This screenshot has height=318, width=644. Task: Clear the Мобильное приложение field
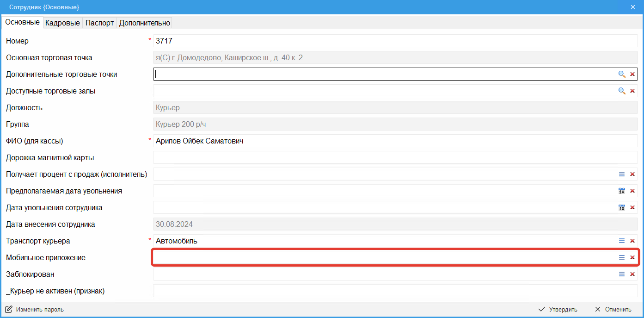coord(632,257)
